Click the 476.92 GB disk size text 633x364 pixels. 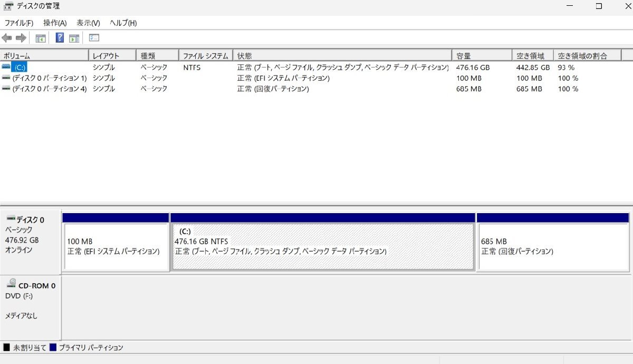point(22,240)
